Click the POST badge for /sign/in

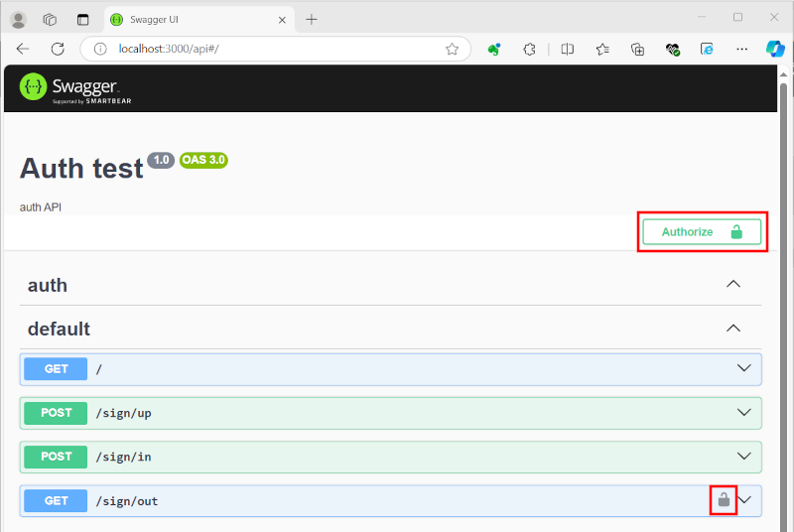tap(56, 457)
